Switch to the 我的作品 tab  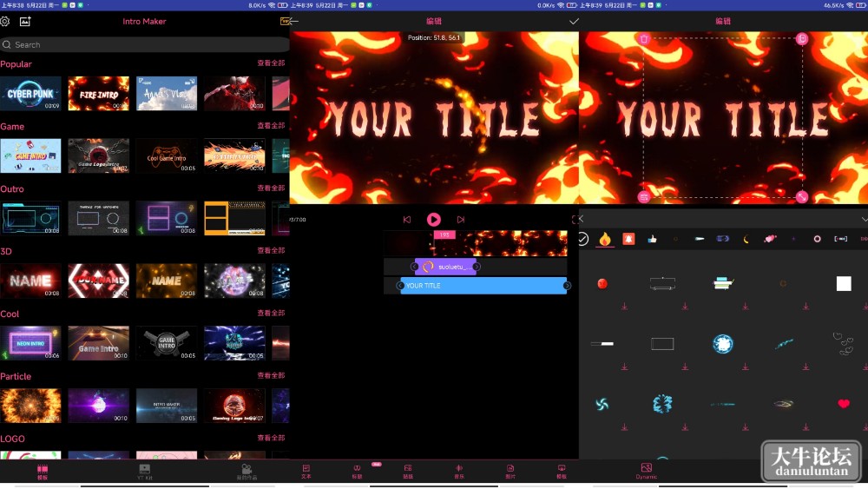[x=247, y=472]
